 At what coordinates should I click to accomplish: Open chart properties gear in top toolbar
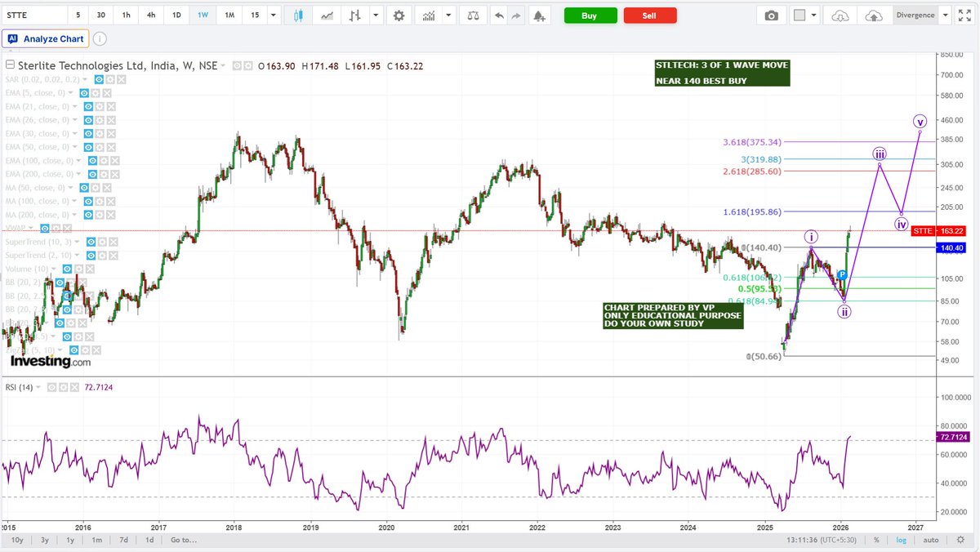click(x=398, y=16)
